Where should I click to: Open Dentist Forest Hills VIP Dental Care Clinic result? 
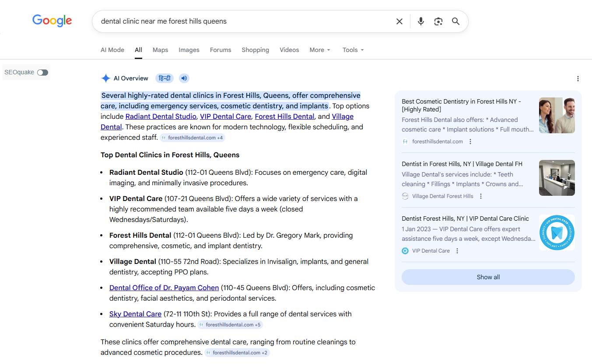466,218
